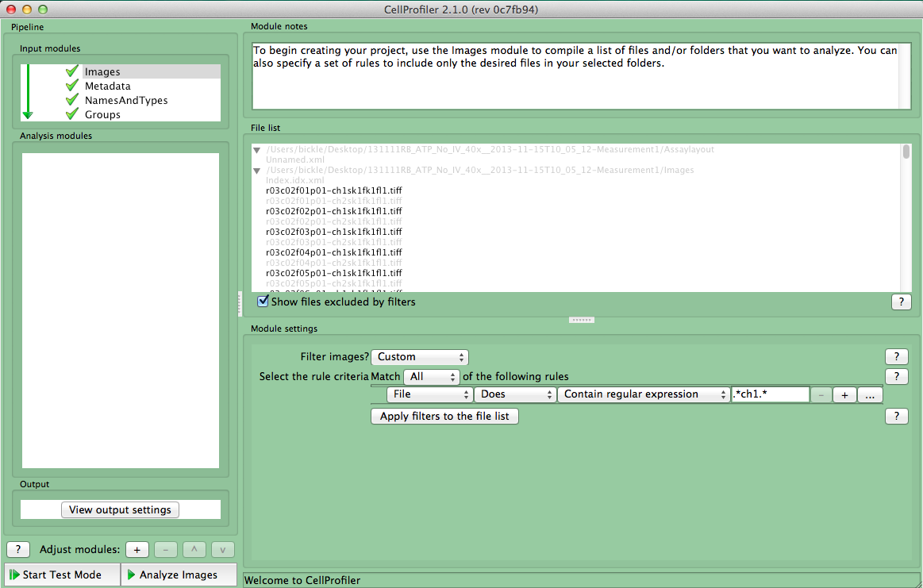Collapse the Assaylayout folder in file list

256,150
